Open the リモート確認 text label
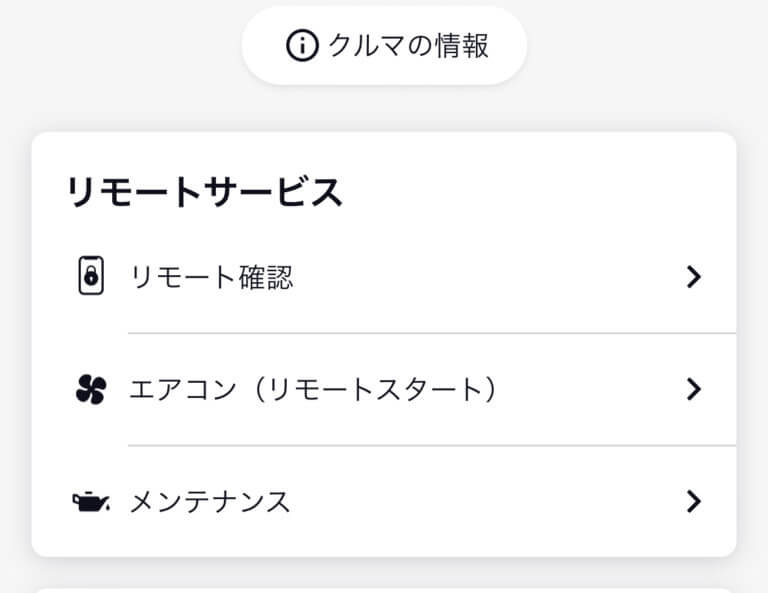Image resolution: width=768 pixels, height=593 pixels. coord(212,277)
